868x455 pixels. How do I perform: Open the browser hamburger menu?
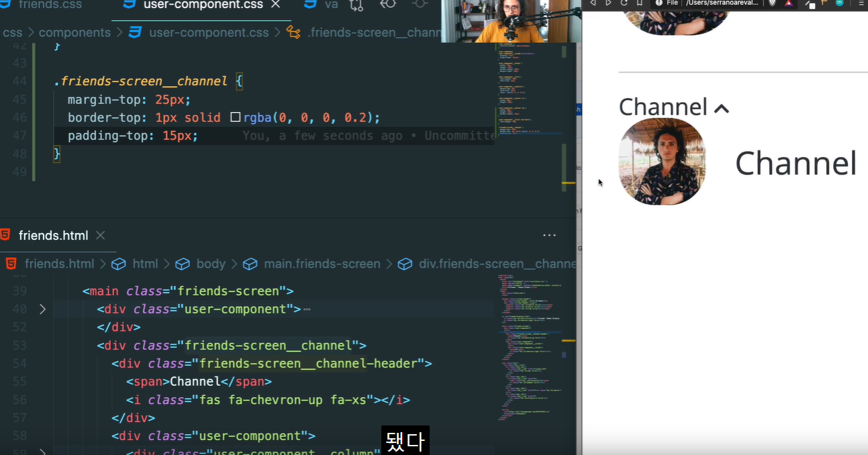click(860, 3)
